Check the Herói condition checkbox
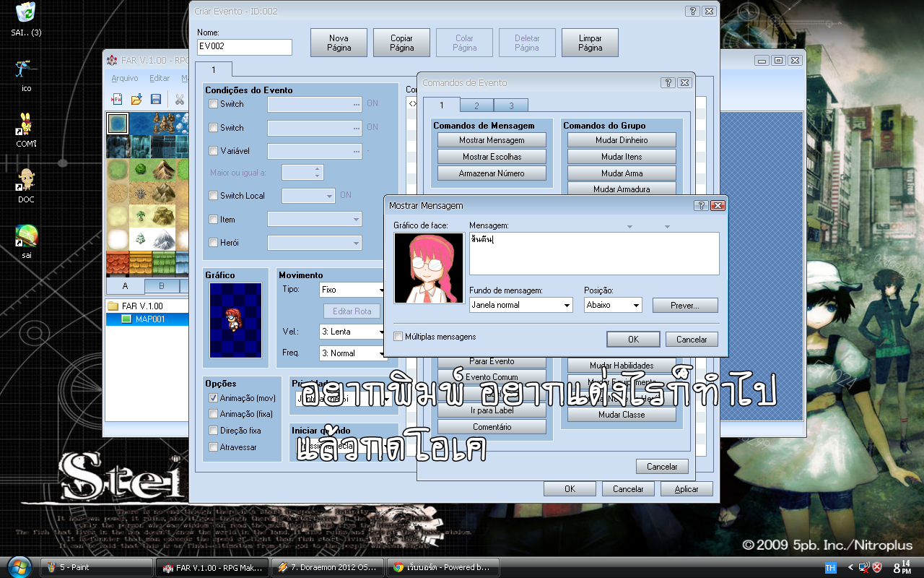Screen dimensions: 924x578 [x=213, y=243]
